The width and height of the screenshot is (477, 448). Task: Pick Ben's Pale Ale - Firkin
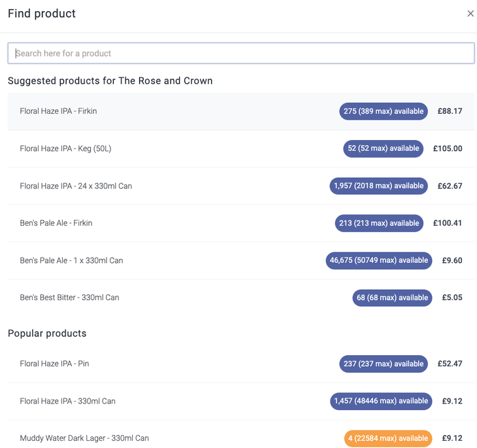click(x=56, y=223)
